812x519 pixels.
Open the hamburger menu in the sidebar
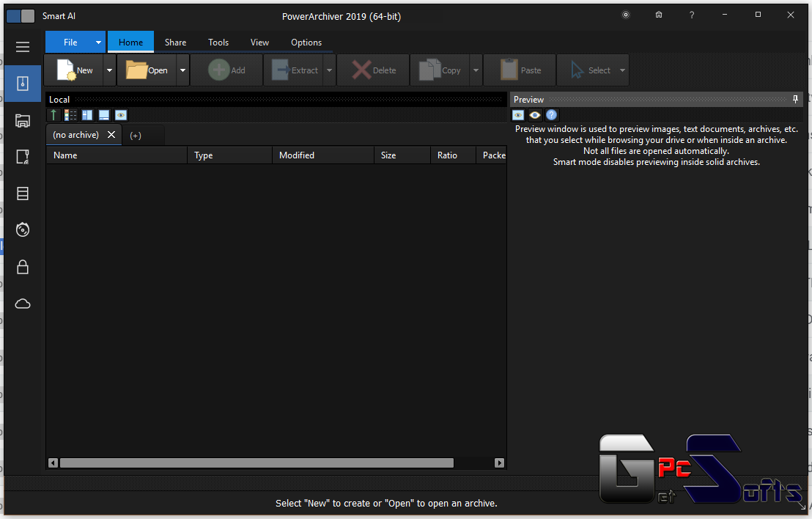[x=22, y=47]
